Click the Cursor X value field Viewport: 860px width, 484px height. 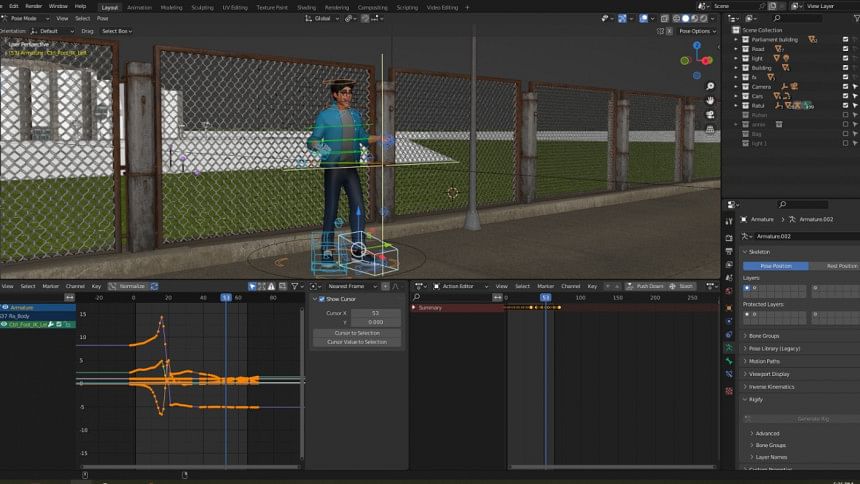click(x=376, y=313)
